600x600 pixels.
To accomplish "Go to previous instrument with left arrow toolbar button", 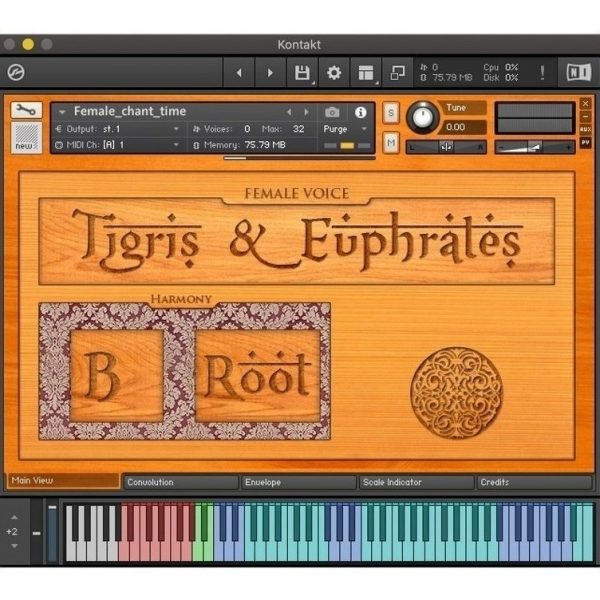I will (x=239, y=73).
